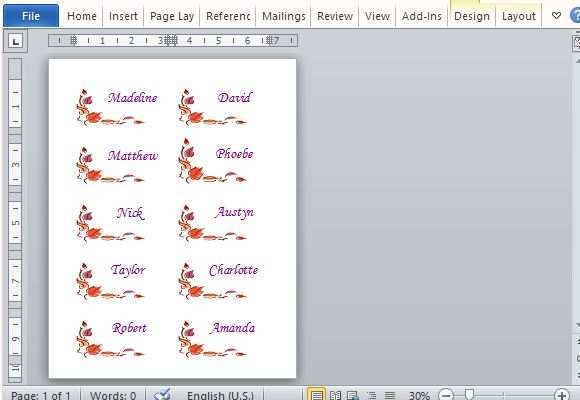
Task: Click the Madeline name label
Action: click(132, 98)
